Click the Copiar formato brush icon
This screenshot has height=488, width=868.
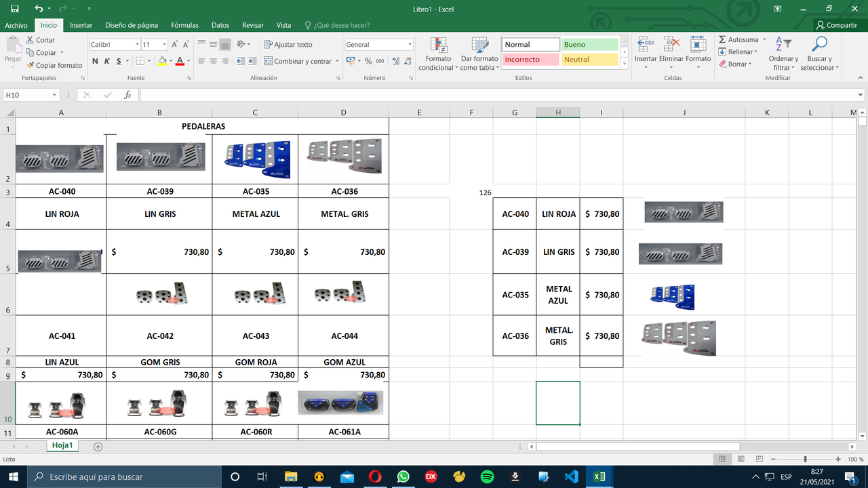[31, 65]
